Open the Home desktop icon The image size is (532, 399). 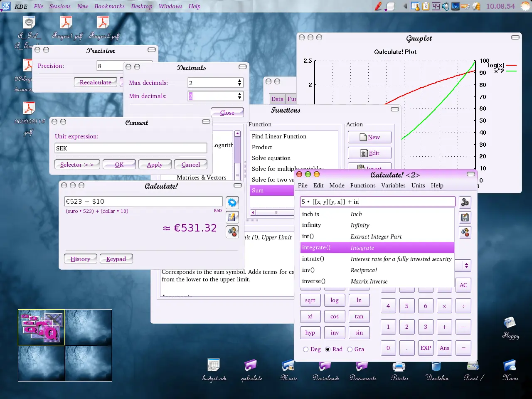[510, 369]
